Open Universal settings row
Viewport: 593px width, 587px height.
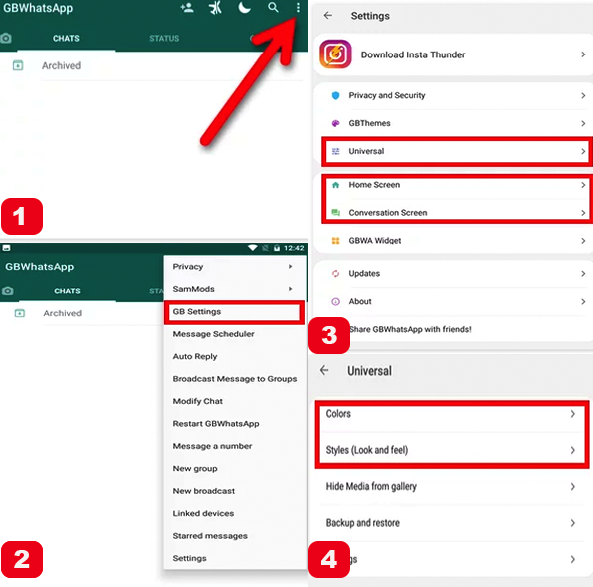(456, 151)
